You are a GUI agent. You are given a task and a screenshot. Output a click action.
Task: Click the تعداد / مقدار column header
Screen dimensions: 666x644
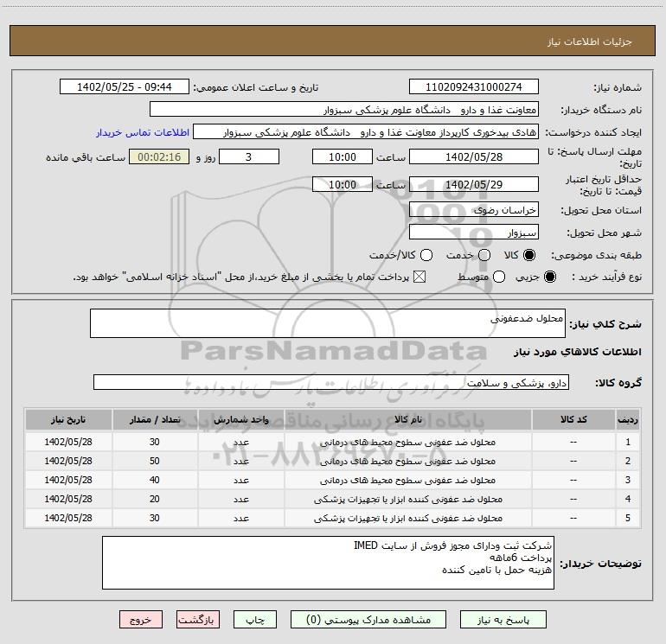(x=155, y=420)
